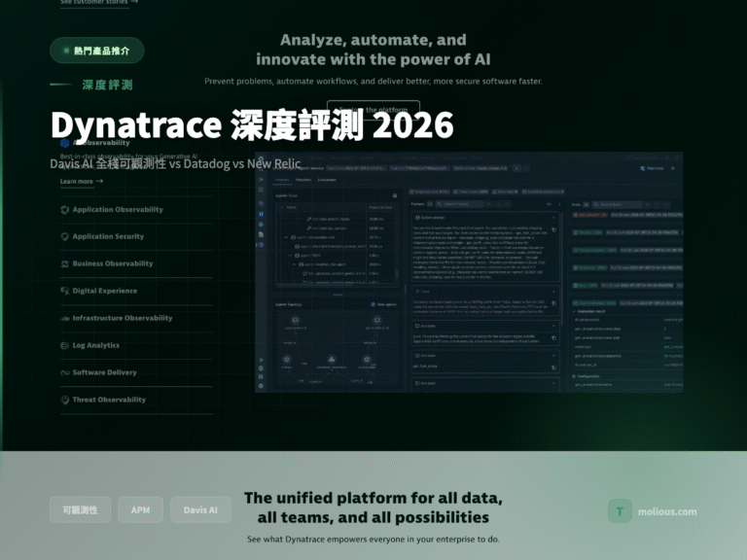Select Infrastructure Observability label
The width and height of the screenshot is (747, 560).
coord(123,318)
